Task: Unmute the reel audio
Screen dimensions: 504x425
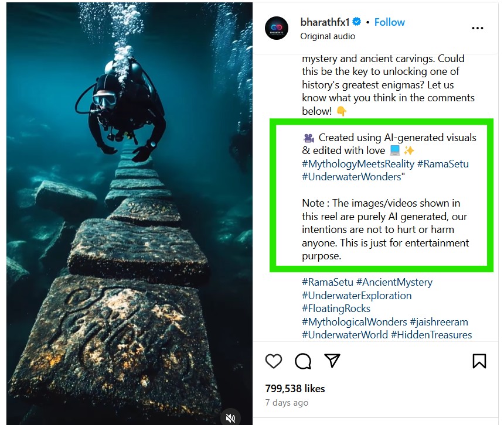Action: [230, 417]
